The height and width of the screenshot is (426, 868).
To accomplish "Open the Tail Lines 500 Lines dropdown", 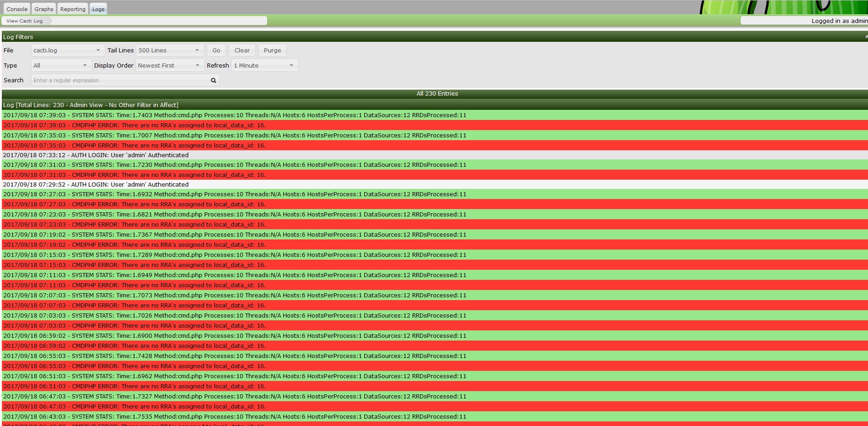I will (x=170, y=50).
